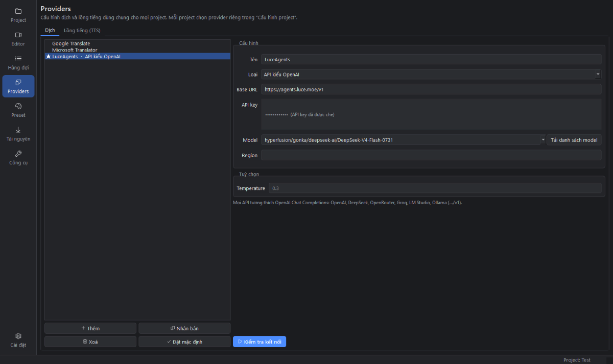Open Cài đặt settings at sidebar bottom

(18, 340)
